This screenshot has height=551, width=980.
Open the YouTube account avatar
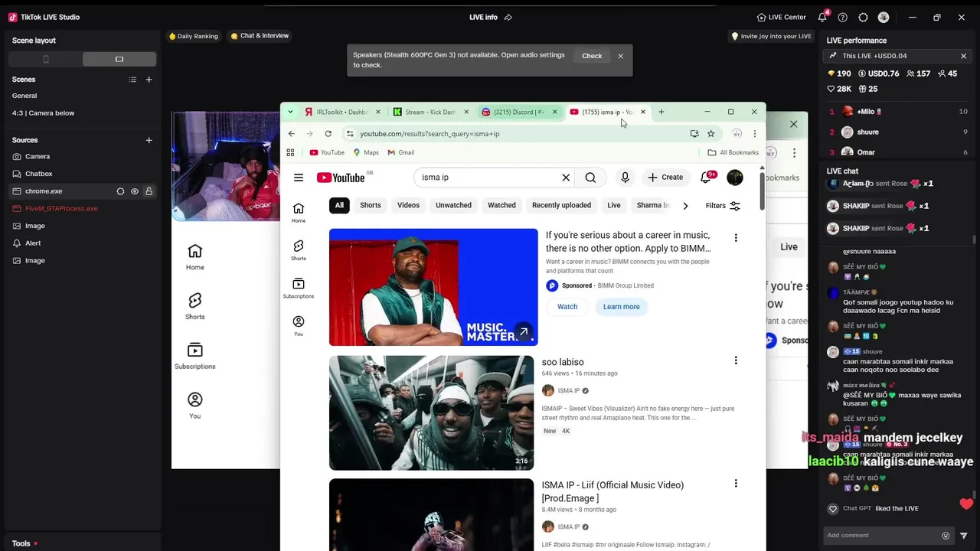pos(735,178)
